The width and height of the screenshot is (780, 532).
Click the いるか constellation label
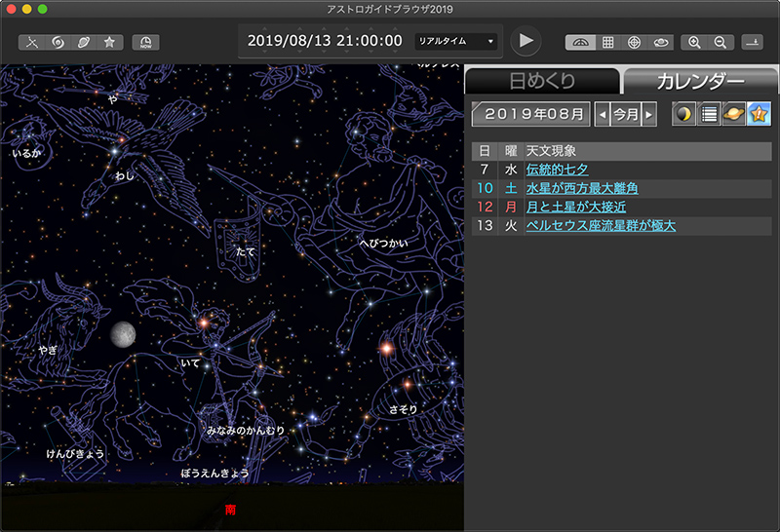pyautogui.click(x=26, y=153)
